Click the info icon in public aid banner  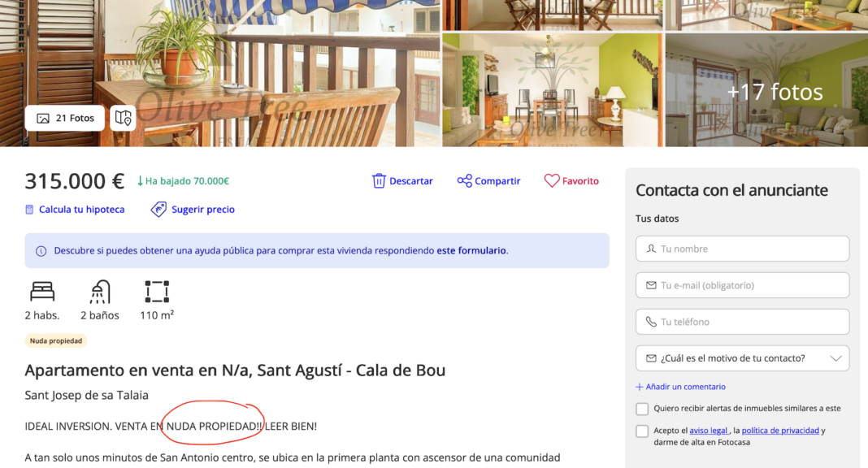[x=41, y=251]
